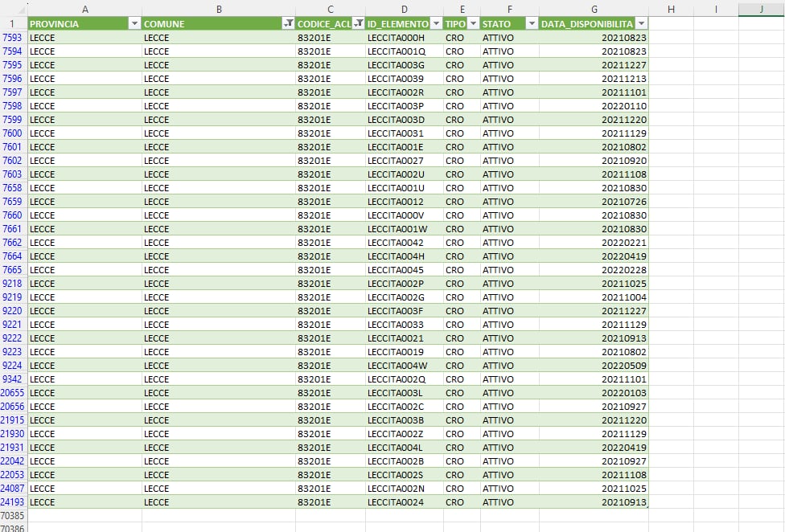Click cell LECCITA0027
Screen dimensions: 785x532
point(405,161)
